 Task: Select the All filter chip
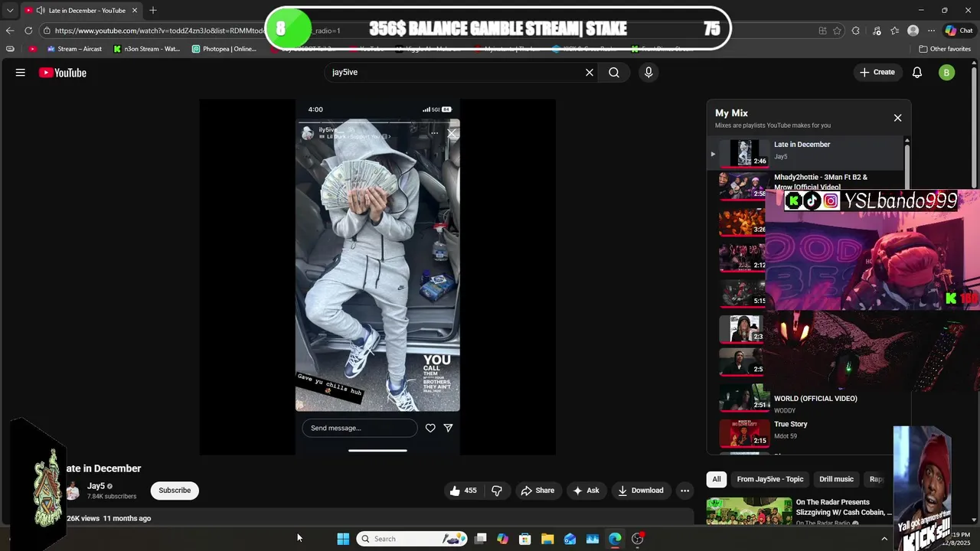[717, 479]
